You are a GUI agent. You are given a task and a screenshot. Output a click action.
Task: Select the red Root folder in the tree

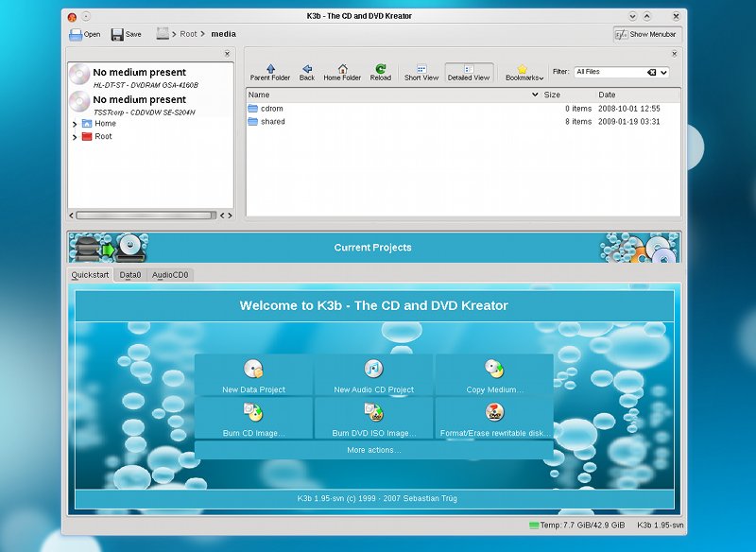pos(97,136)
